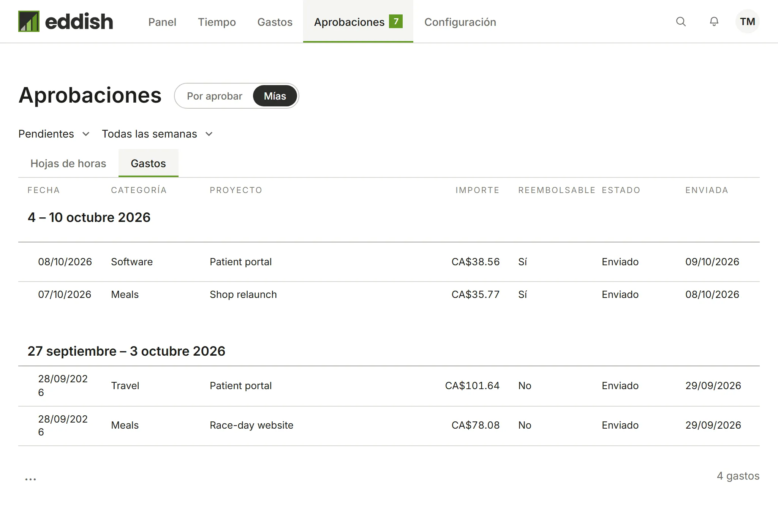778x532 pixels.
Task: Click the PROYECTO column header
Action: pos(236,190)
